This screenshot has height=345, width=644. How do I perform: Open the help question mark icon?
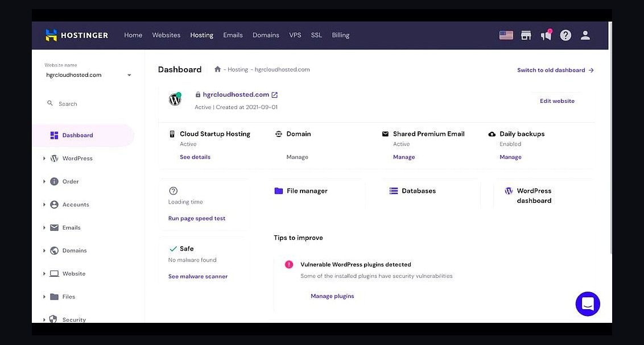[x=565, y=35]
